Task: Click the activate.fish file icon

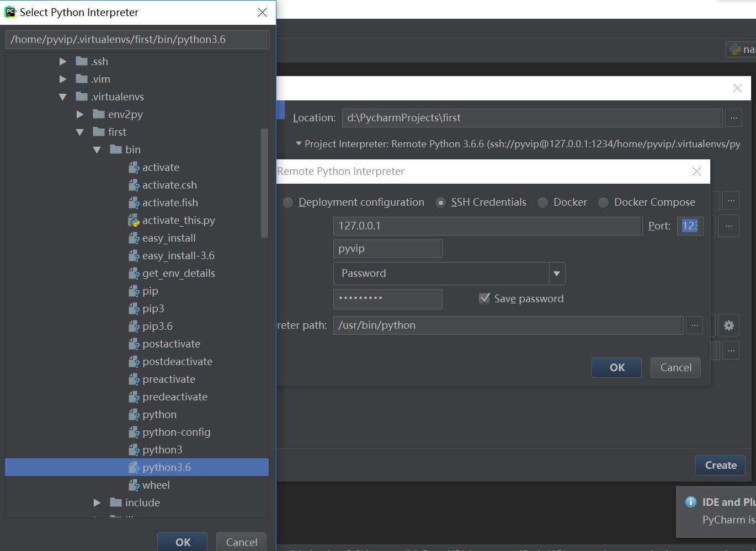Action: tap(134, 202)
